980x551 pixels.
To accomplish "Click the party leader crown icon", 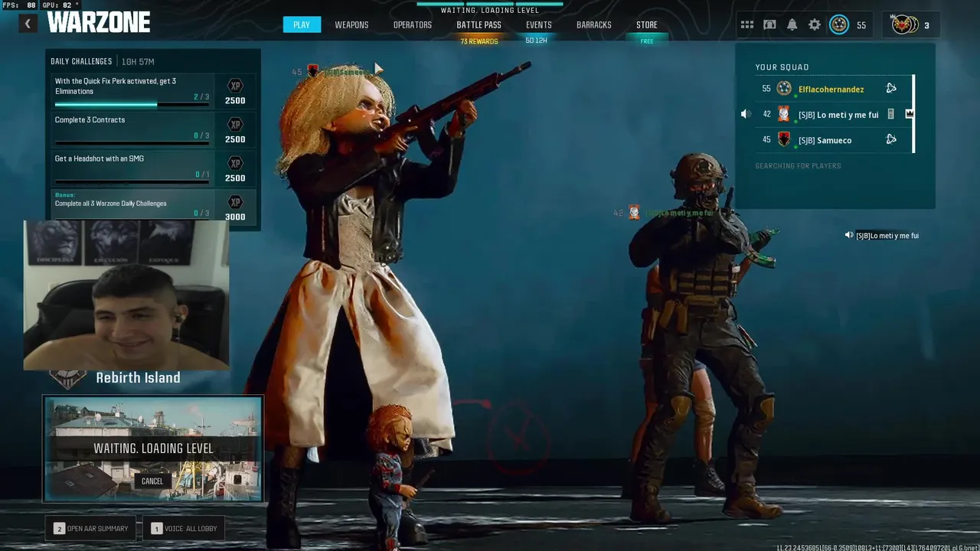I will coord(910,114).
